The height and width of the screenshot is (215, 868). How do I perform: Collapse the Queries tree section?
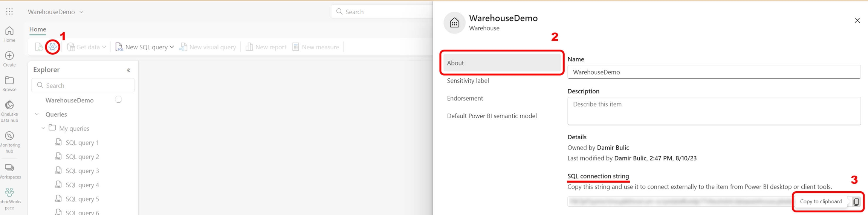coord(37,114)
